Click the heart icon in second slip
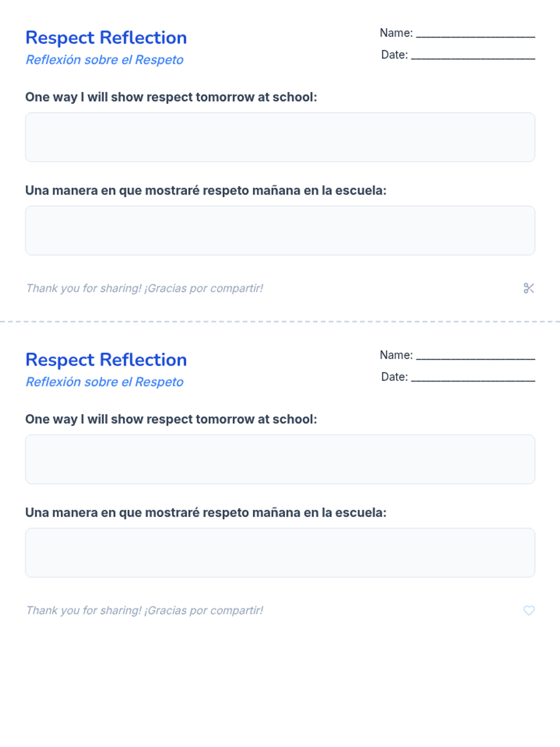Image resolution: width=560 pixels, height=747 pixels. click(x=529, y=611)
